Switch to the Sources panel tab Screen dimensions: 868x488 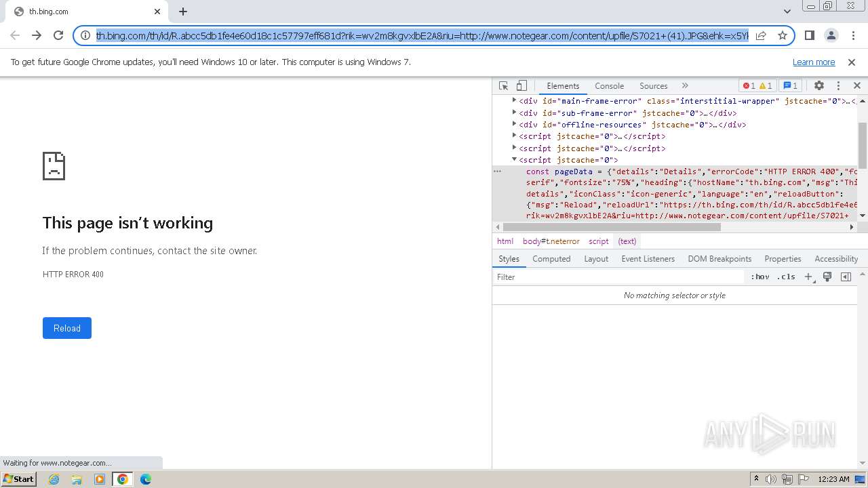(x=654, y=86)
